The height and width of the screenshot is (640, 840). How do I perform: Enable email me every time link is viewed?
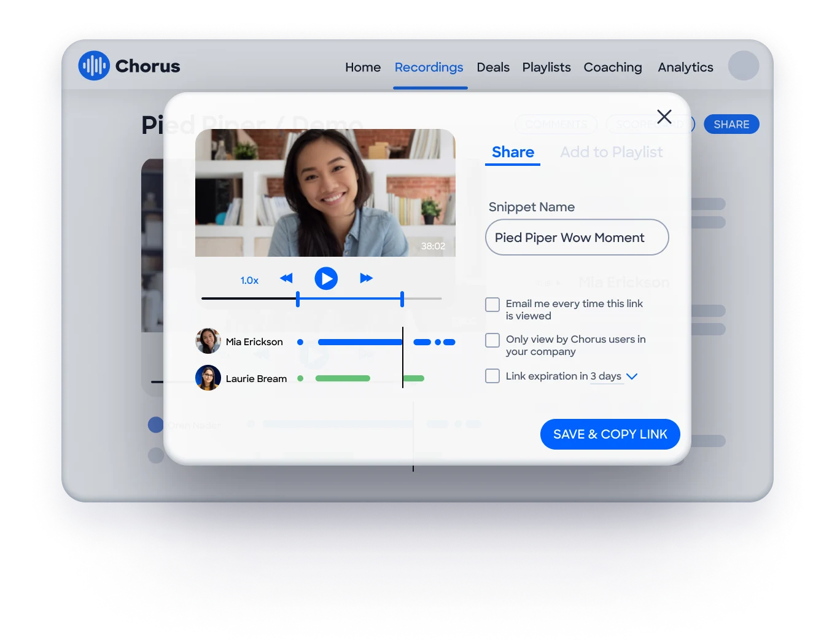click(x=492, y=305)
